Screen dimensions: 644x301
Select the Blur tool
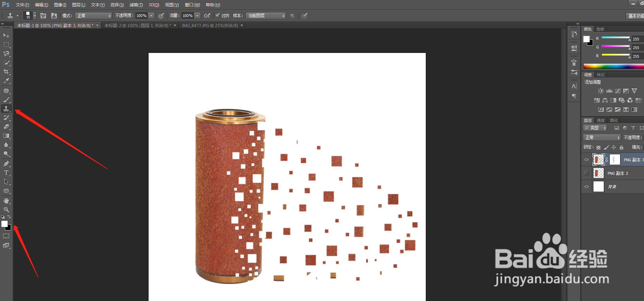[6, 145]
